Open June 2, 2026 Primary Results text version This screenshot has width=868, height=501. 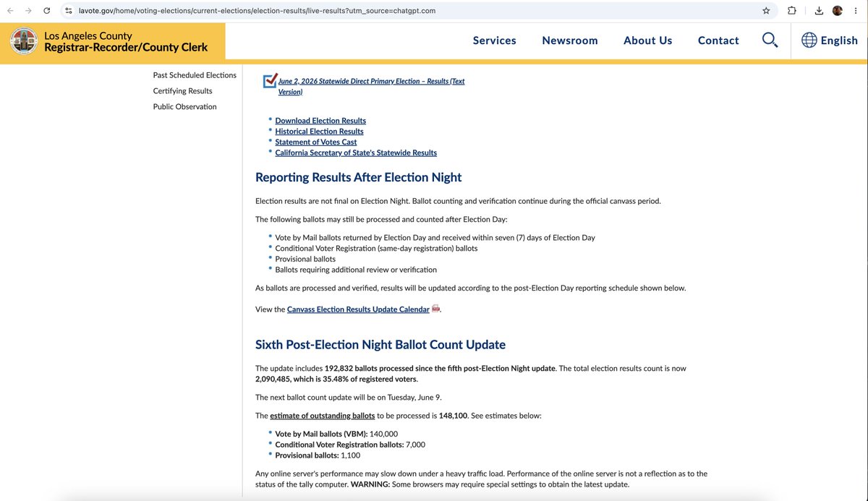pyautogui.click(x=371, y=86)
